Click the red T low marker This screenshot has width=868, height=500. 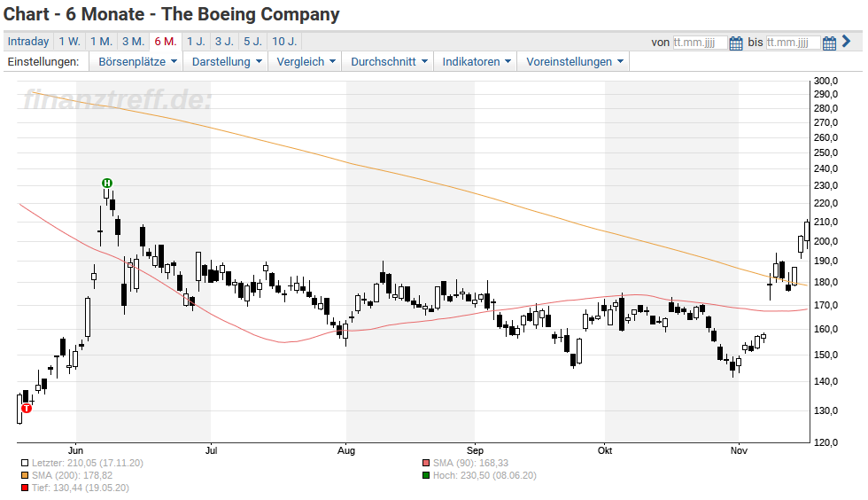pyautogui.click(x=27, y=409)
